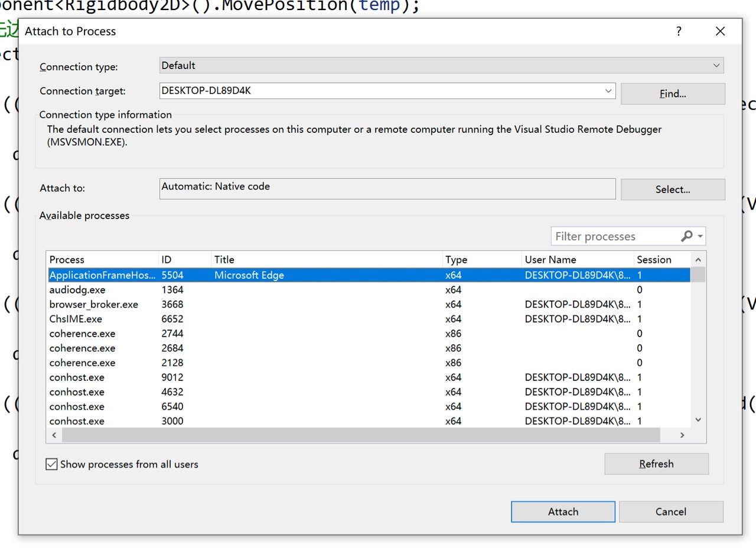Screen dimensions: 756x551
Task: Click the Attach button
Action: coord(563,511)
